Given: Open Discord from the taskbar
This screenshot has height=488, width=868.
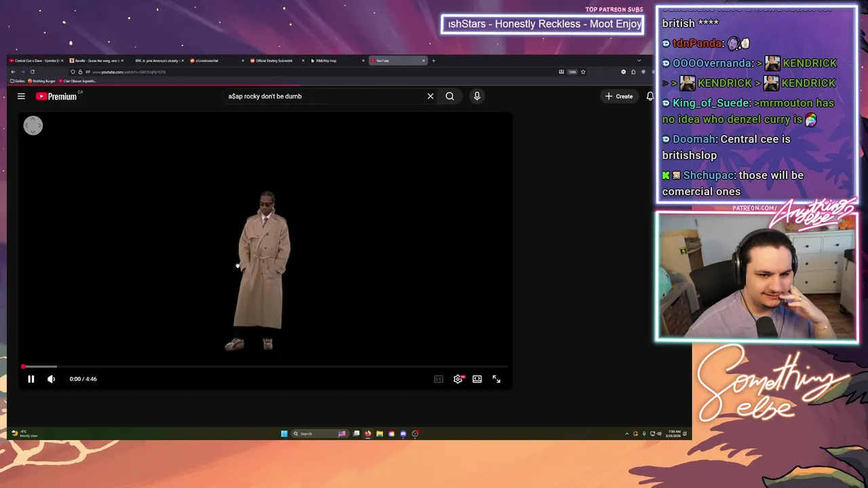Looking at the screenshot, I should click(x=403, y=434).
